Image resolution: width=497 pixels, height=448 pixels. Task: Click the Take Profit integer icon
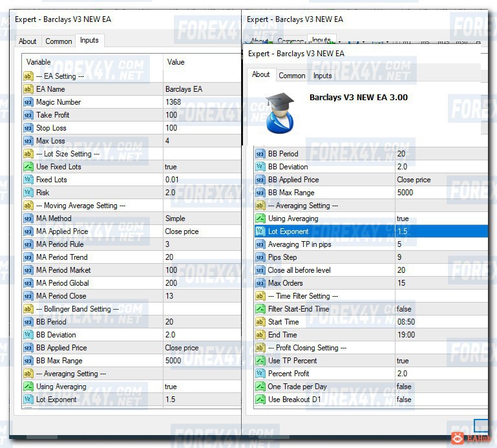click(x=28, y=115)
